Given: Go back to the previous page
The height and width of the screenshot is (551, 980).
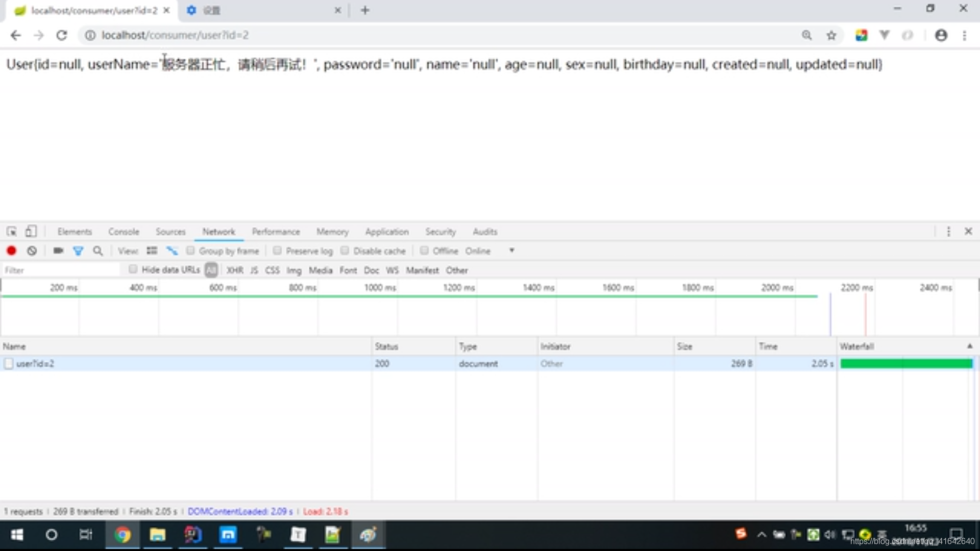Looking at the screenshot, I should [x=16, y=35].
